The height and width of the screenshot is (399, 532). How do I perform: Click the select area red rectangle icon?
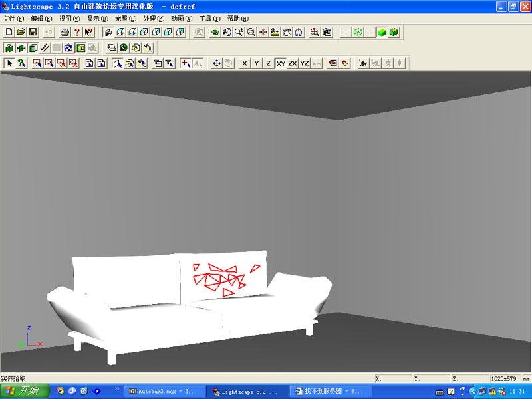(x=37, y=63)
